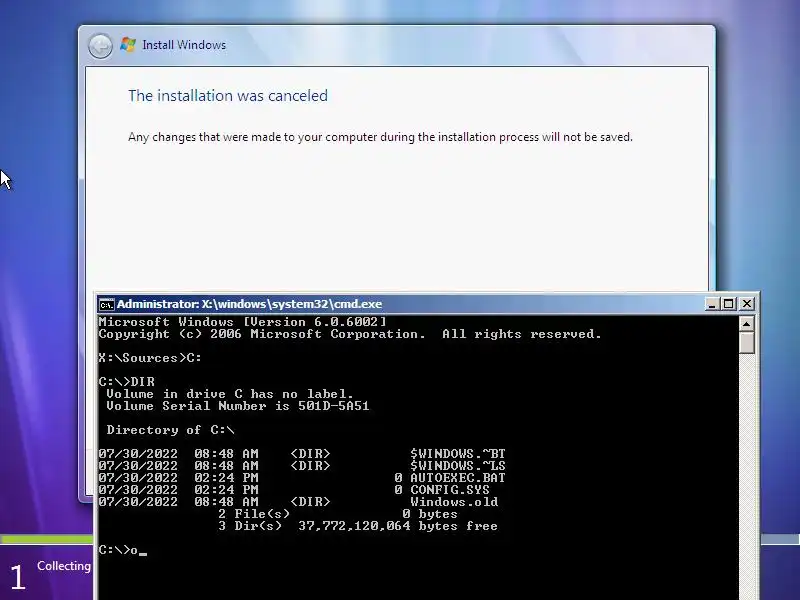The width and height of the screenshot is (800, 600).
Task: Click the 'CONFIG.SYS' file entry
Action: pyautogui.click(x=449, y=490)
